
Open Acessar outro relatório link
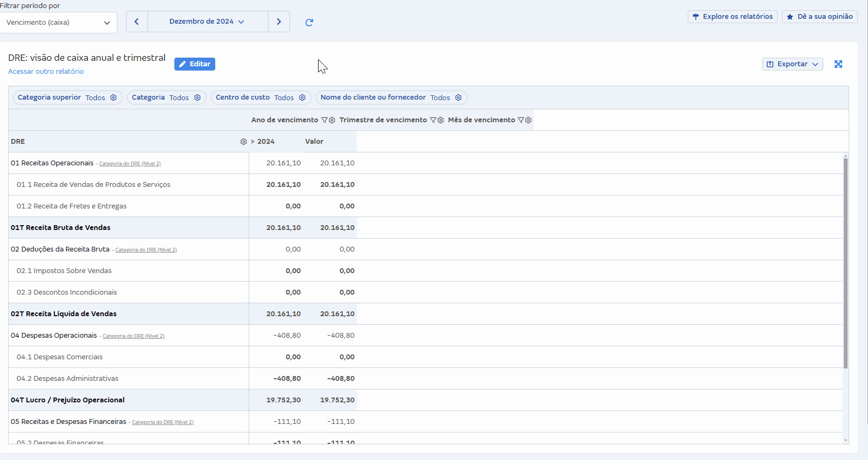46,72
